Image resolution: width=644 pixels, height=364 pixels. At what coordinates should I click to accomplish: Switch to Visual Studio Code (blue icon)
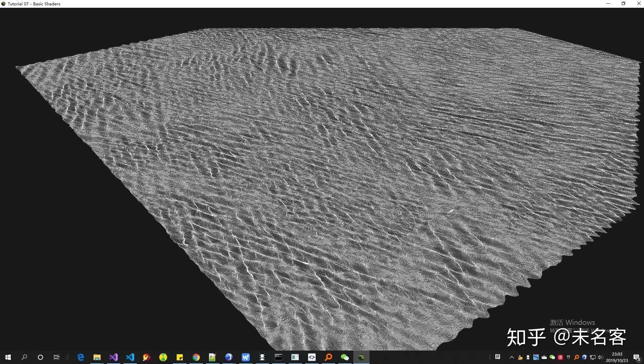click(x=130, y=357)
